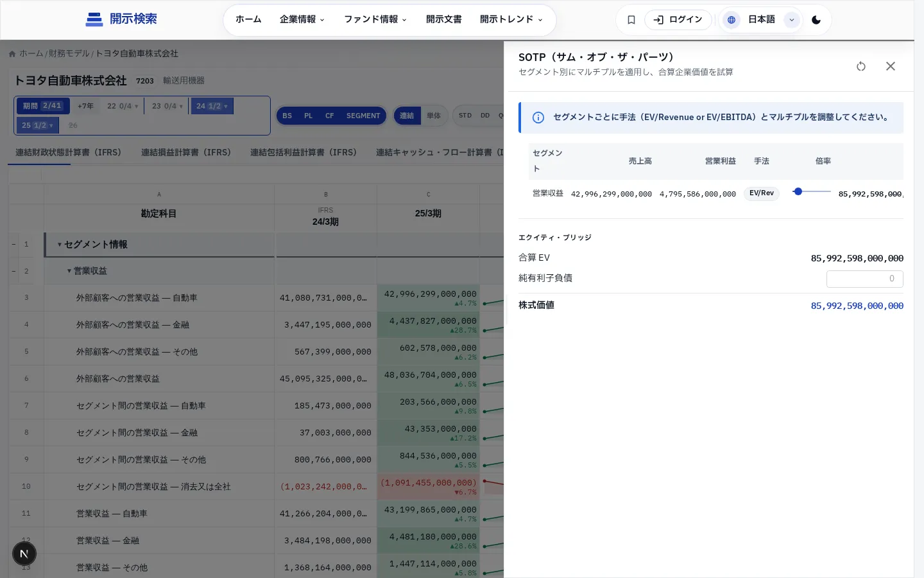The width and height of the screenshot is (924, 578).
Task: Select the CF statement toggle
Action: click(x=330, y=116)
